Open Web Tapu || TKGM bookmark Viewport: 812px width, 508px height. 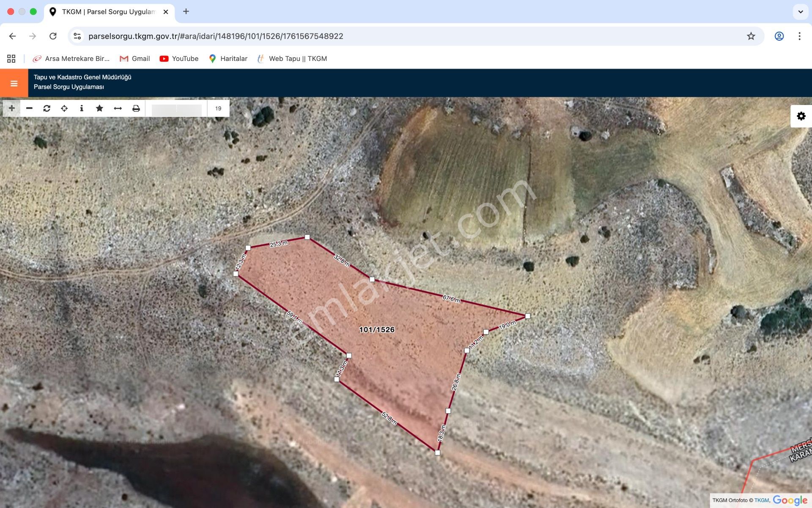[292, 59]
